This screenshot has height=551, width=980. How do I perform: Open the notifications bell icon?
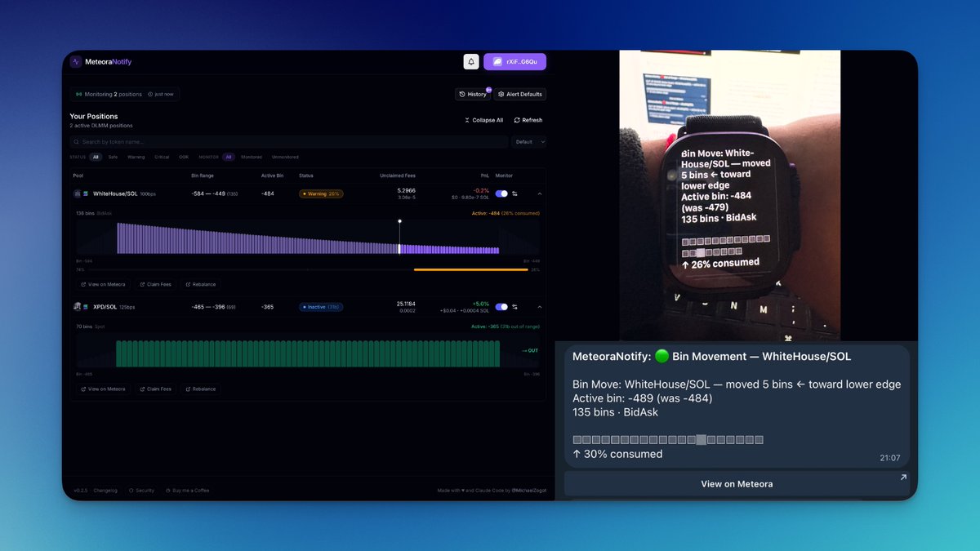(471, 62)
